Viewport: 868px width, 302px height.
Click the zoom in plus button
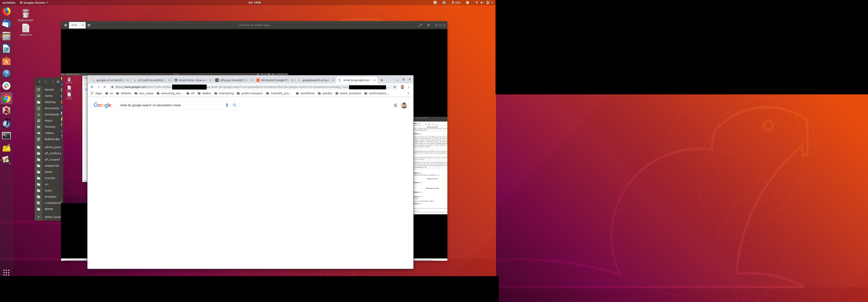point(89,25)
